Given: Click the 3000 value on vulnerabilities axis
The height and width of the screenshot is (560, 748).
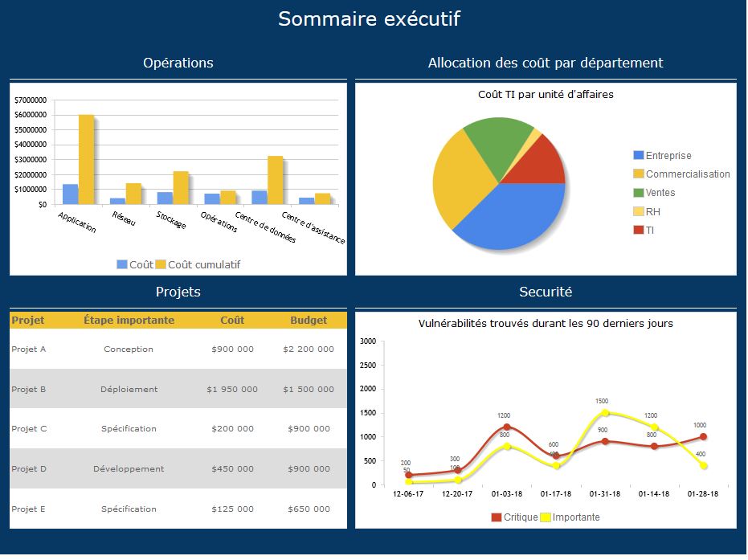Looking at the screenshot, I should click(368, 341).
